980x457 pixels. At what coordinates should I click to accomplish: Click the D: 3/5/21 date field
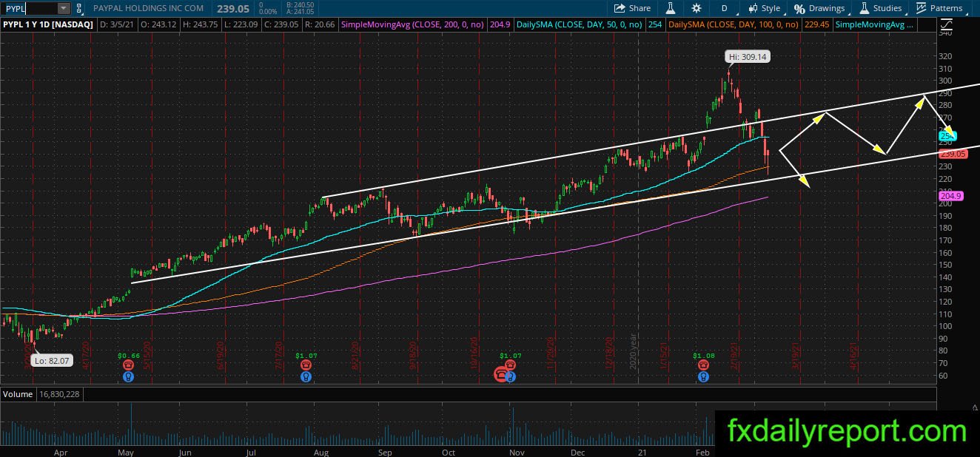coord(118,24)
